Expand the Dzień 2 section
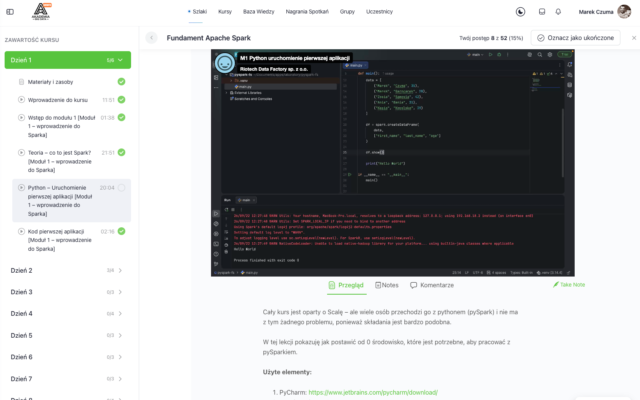 pos(68,270)
